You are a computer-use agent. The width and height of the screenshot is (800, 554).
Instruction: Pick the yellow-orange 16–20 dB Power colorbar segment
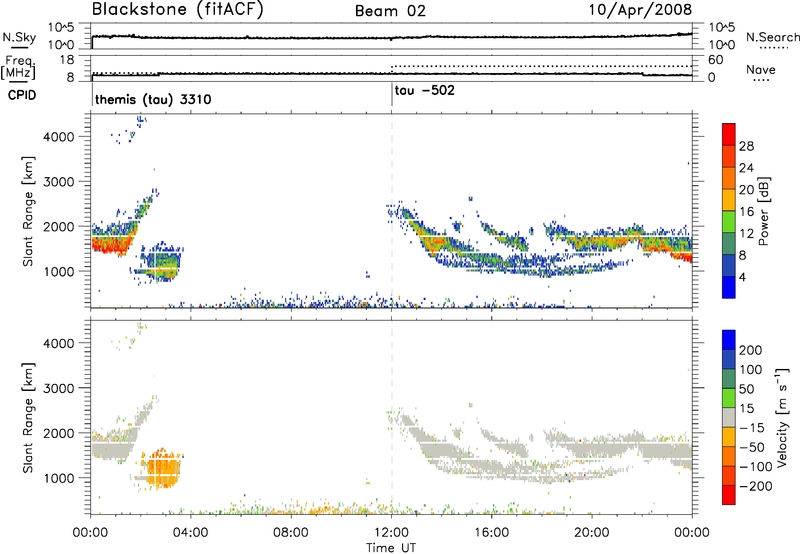tap(729, 199)
